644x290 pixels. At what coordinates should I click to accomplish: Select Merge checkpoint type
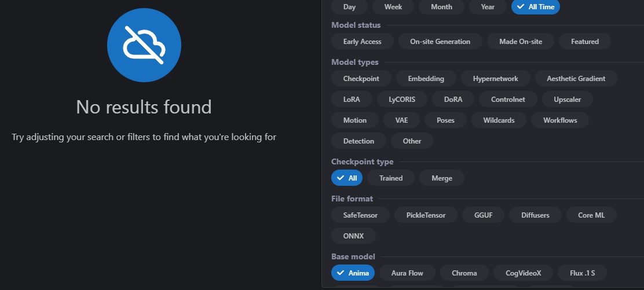click(442, 178)
